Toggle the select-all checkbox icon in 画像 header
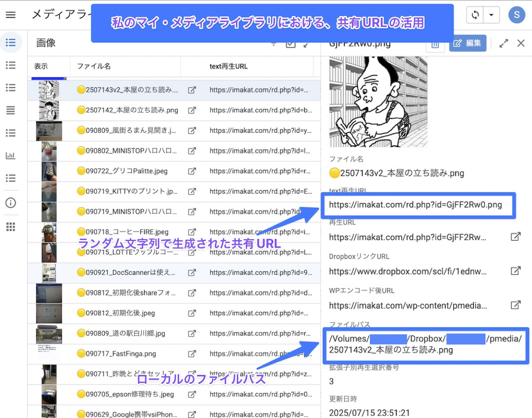532x418 pixels. tap(291, 44)
